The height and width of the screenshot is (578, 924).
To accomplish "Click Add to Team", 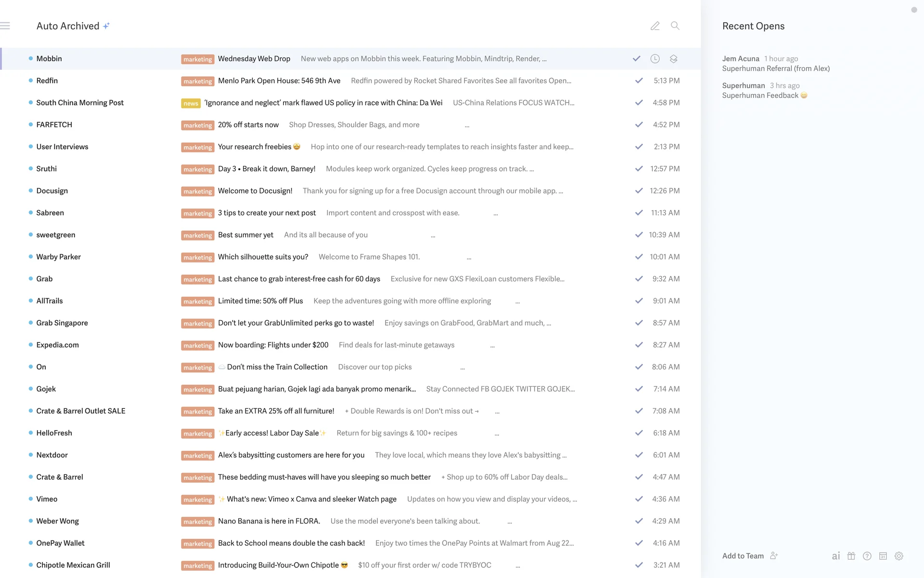I will point(743,556).
